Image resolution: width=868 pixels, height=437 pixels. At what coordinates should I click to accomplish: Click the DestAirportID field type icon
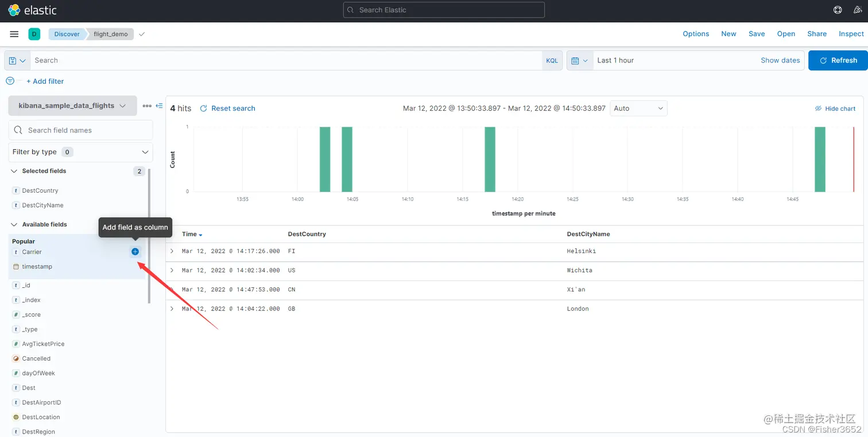pyautogui.click(x=16, y=403)
